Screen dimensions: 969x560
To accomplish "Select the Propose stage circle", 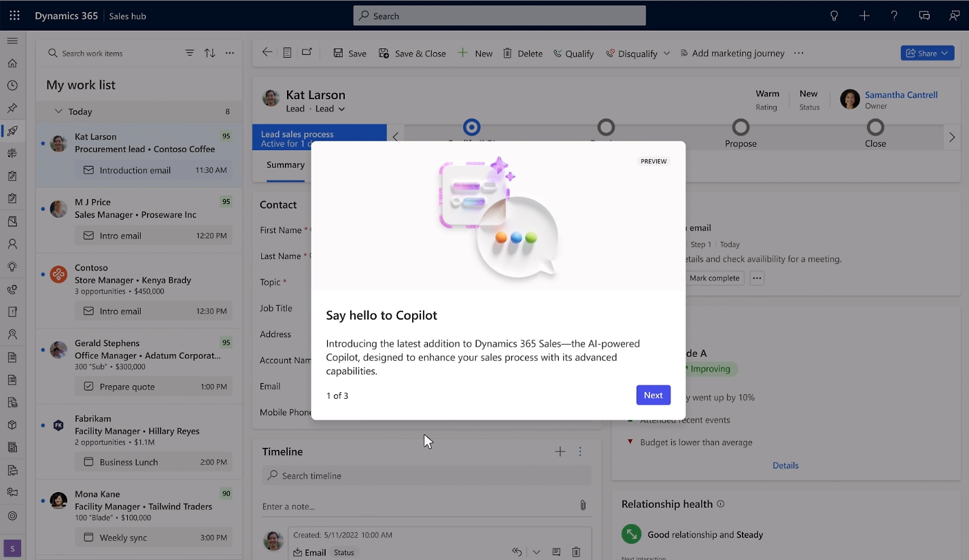I will [x=741, y=127].
